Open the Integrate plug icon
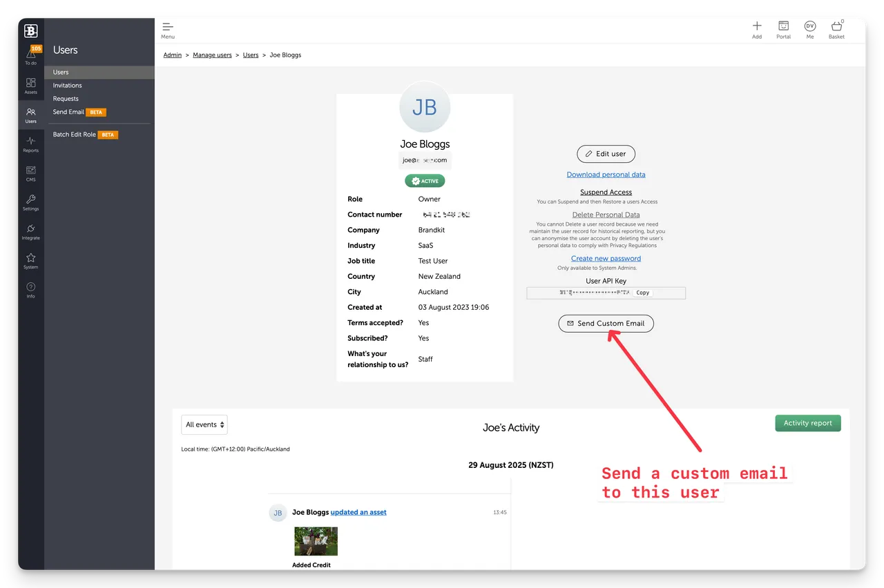Viewport: 884px width, 588px height. 31,231
